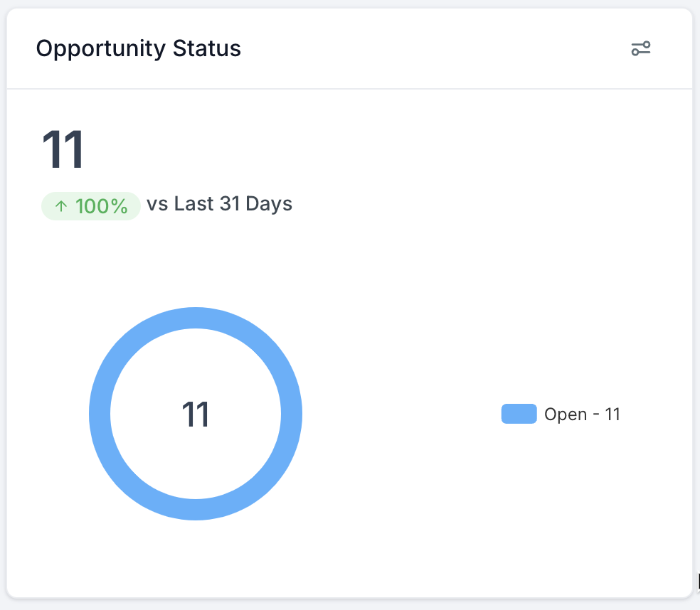Viewport: 700px width, 610px height.
Task: Click the "vs Last 31 Days" text
Action: coord(219,205)
